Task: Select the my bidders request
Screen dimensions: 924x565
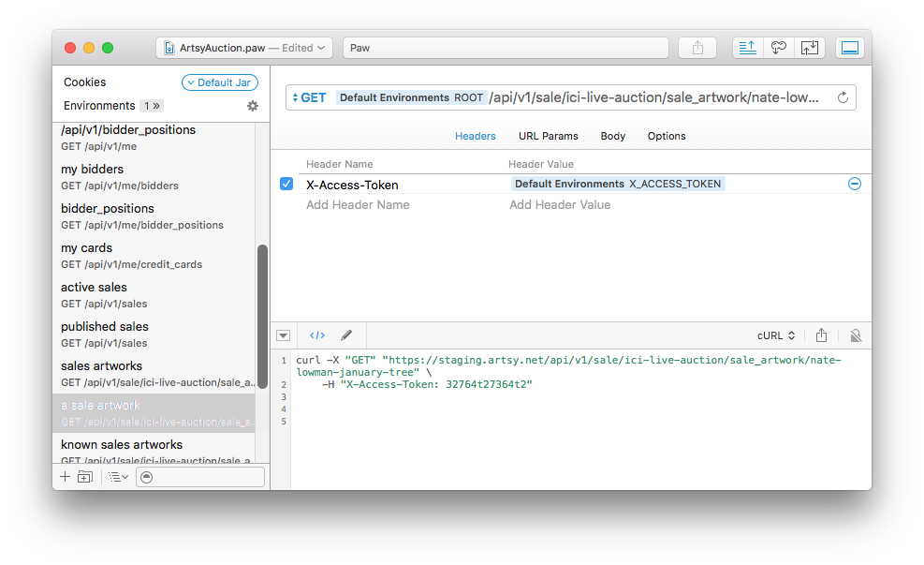Action: click(x=154, y=177)
